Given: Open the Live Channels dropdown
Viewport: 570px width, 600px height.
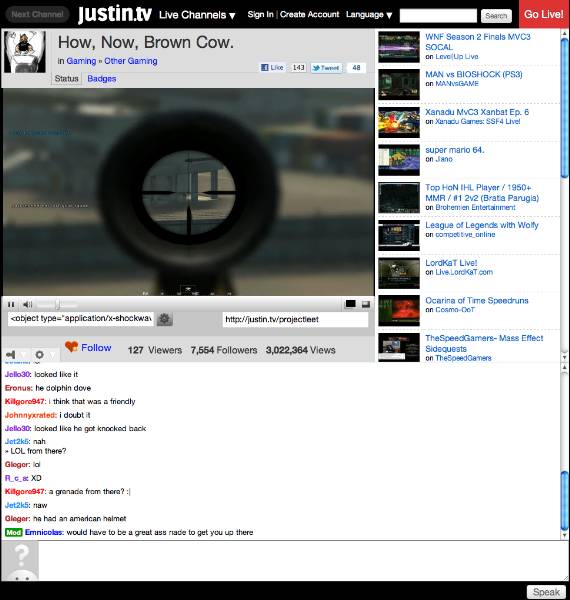Looking at the screenshot, I should click(197, 15).
